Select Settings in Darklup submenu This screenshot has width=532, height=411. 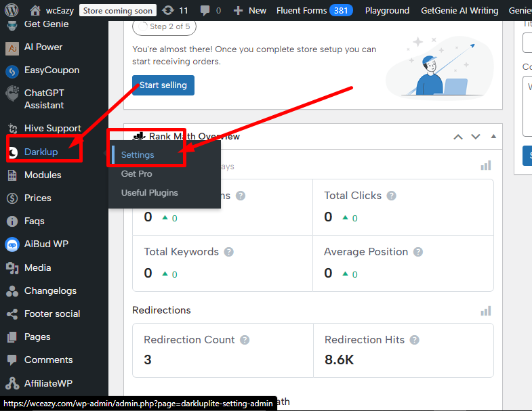(x=138, y=155)
